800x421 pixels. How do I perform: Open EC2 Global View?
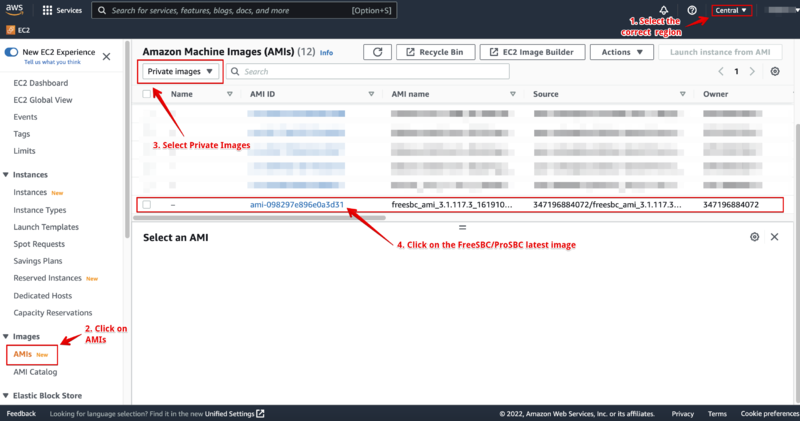pos(43,100)
